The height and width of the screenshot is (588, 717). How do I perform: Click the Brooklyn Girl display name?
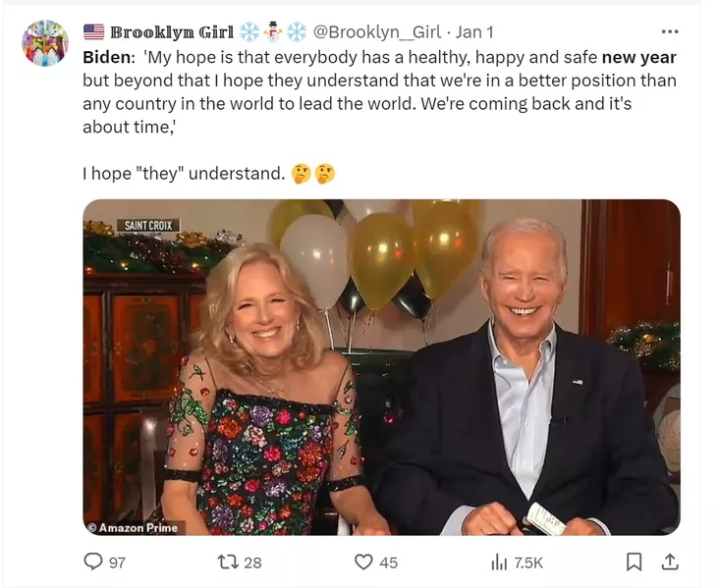pyautogui.click(x=172, y=32)
